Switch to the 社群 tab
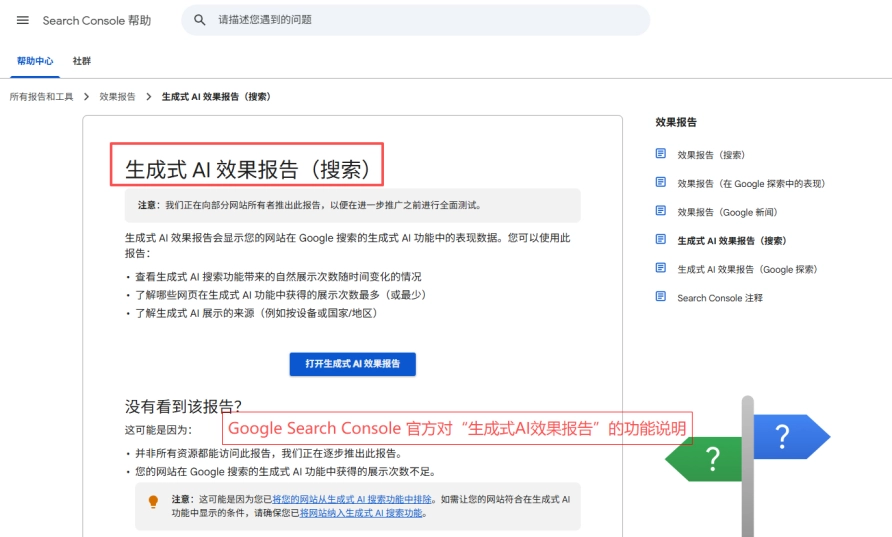This screenshot has height=537, width=892. pos(81,61)
